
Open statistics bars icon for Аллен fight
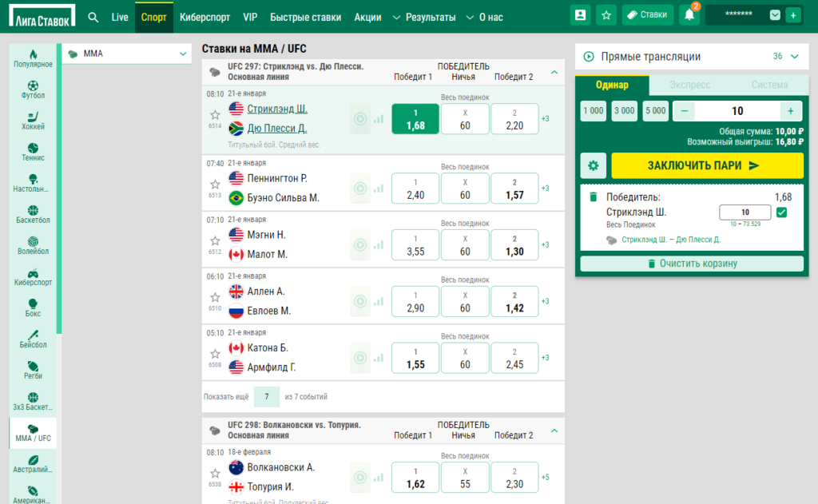[x=379, y=301]
